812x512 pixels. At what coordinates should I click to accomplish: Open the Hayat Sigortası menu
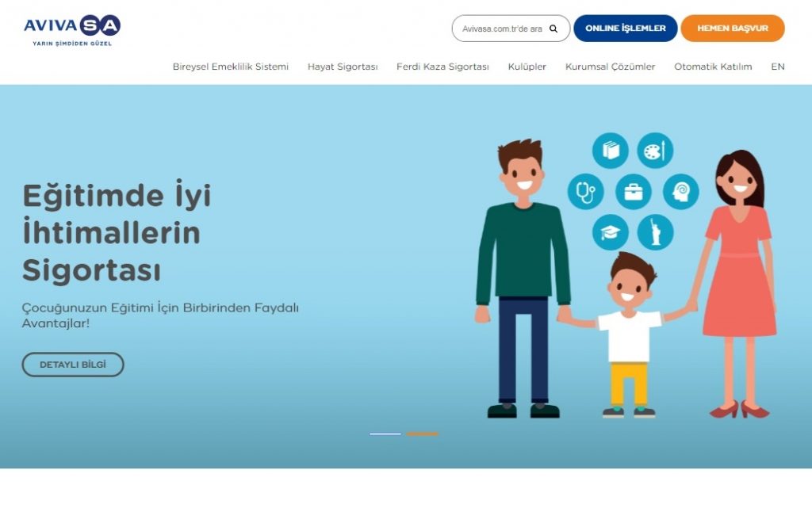click(x=343, y=67)
